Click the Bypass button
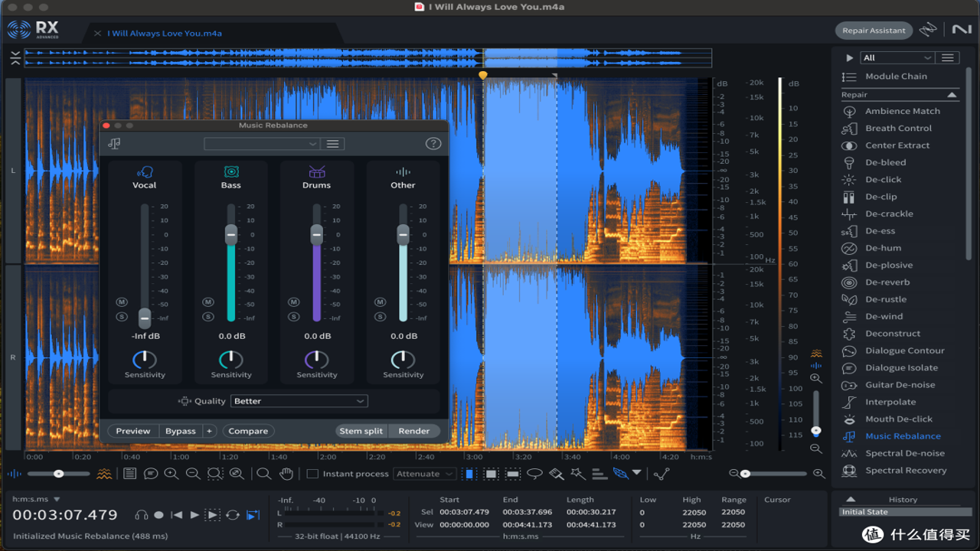This screenshot has height=551, width=980. coord(181,431)
